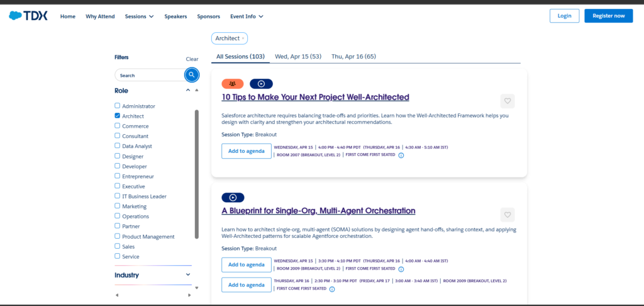The height and width of the screenshot is (306, 644).
Task: Focus the filters Search text field
Action: tap(150, 76)
